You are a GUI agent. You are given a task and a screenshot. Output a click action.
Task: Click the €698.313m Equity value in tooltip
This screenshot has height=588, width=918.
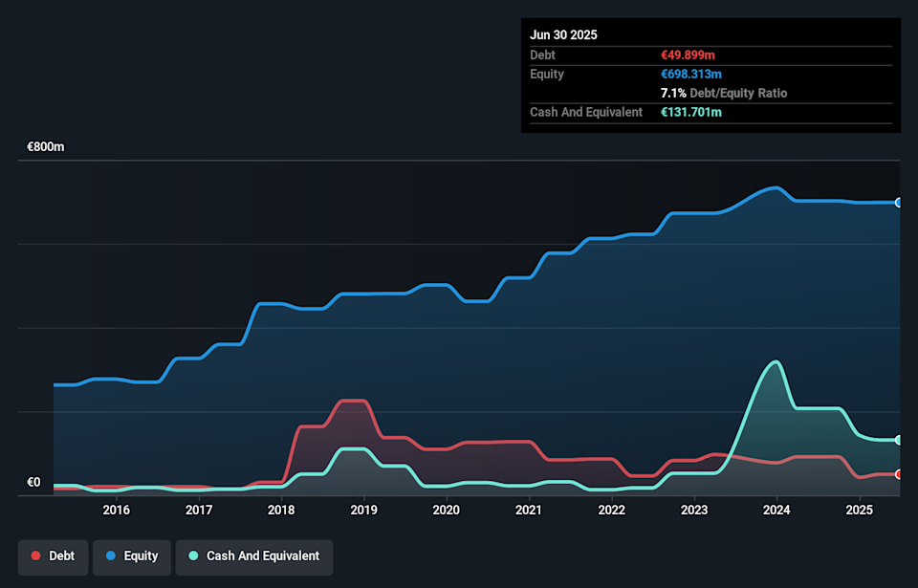[693, 75]
